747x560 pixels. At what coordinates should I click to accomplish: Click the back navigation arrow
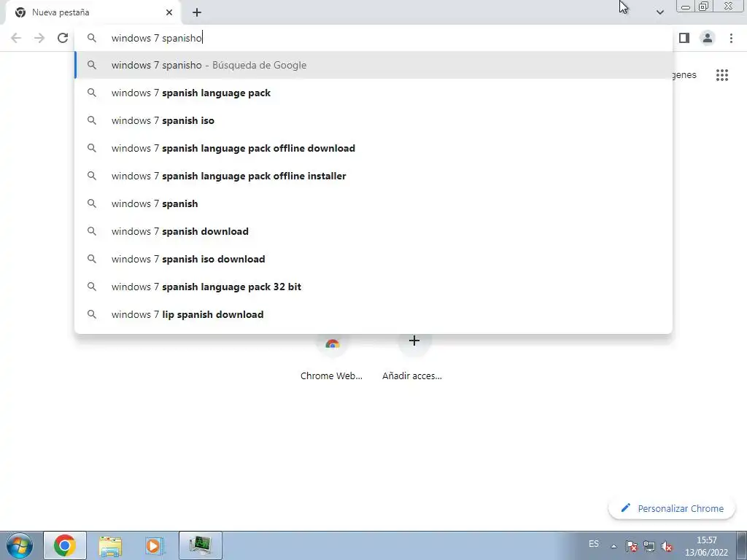16,38
